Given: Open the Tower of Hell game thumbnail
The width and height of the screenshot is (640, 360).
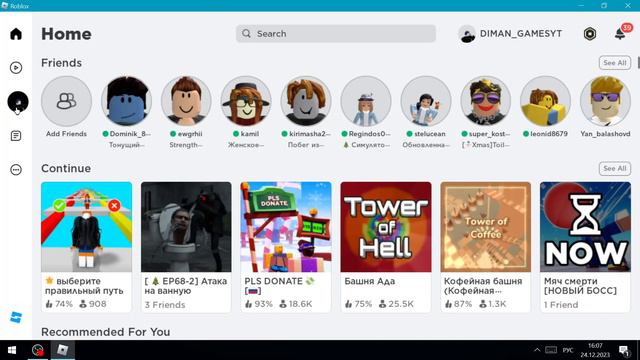Looking at the screenshot, I should click(x=386, y=227).
